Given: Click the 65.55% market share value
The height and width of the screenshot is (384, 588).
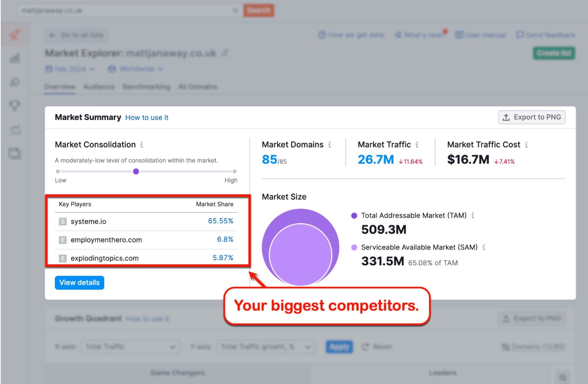Looking at the screenshot, I should pyautogui.click(x=221, y=221).
